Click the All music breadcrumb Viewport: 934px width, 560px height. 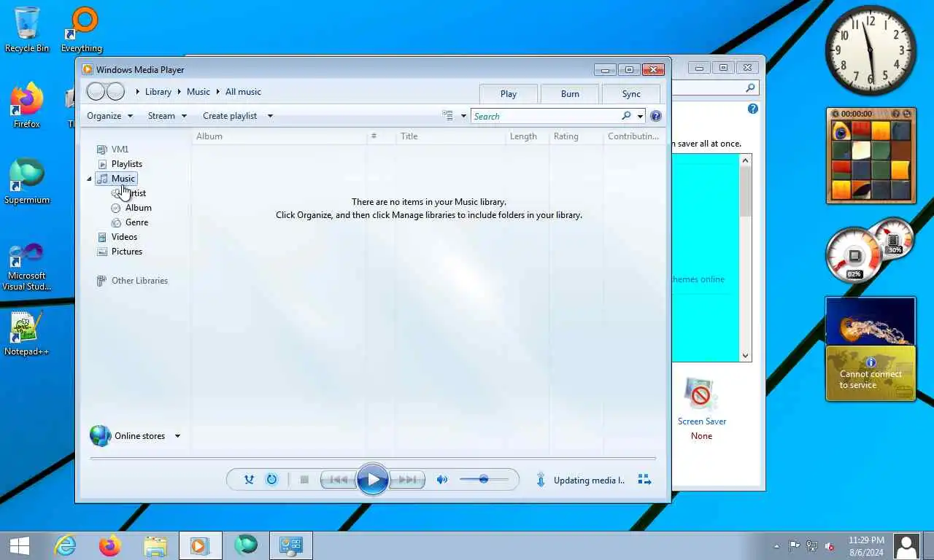pos(243,92)
